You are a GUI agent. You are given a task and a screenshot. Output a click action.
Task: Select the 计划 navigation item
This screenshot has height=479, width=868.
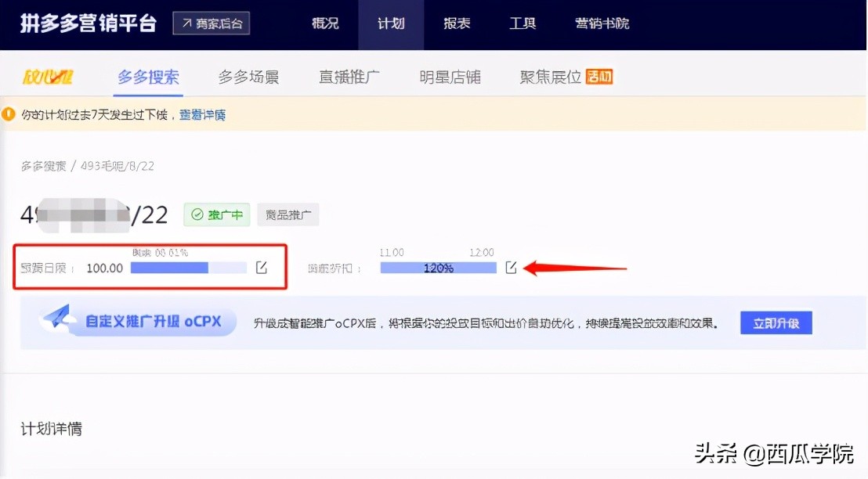click(x=391, y=23)
